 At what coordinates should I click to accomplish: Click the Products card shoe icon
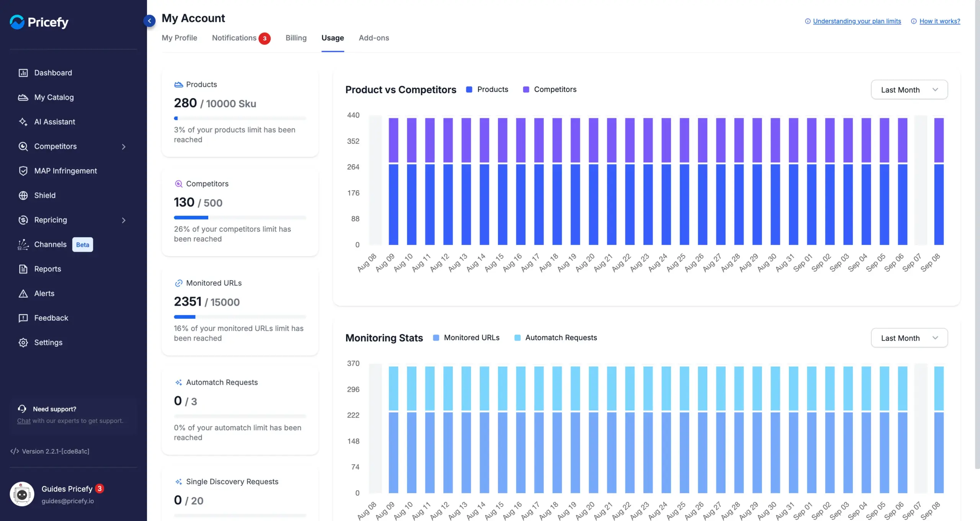point(178,84)
